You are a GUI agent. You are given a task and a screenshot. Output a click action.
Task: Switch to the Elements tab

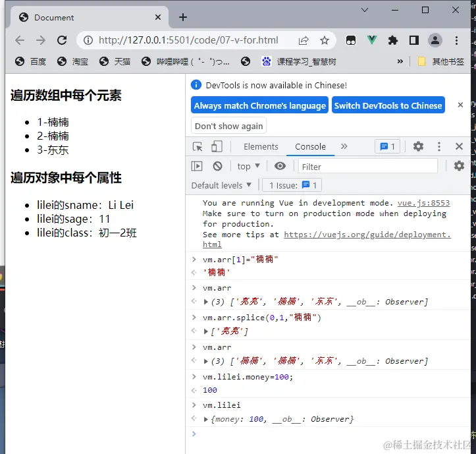(x=261, y=147)
